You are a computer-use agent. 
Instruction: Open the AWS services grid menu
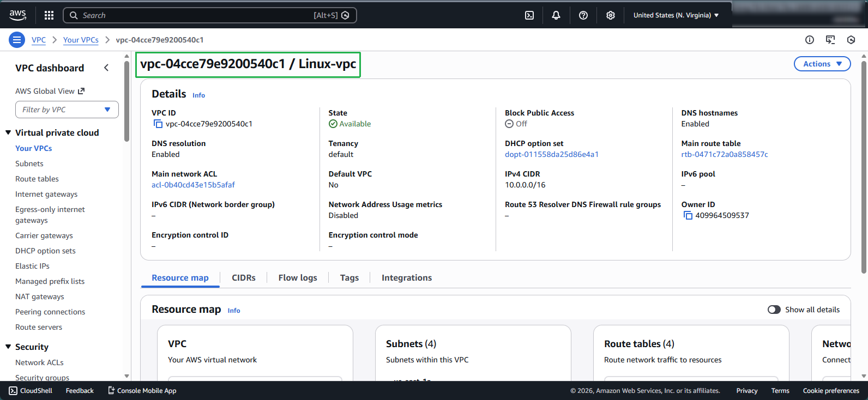[x=49, y=15]
